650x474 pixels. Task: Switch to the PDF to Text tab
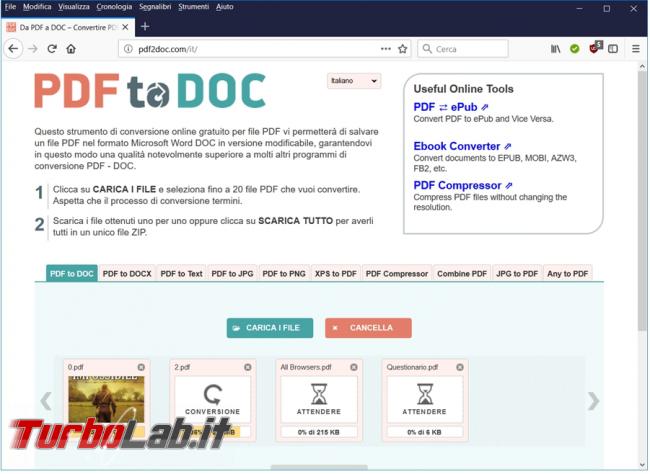coord(181,274)
